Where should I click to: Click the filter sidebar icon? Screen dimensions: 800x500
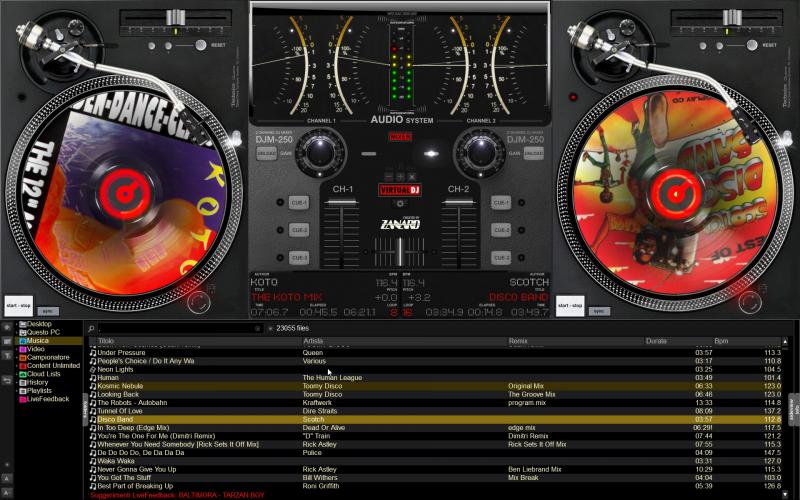(x=7, y=355)
